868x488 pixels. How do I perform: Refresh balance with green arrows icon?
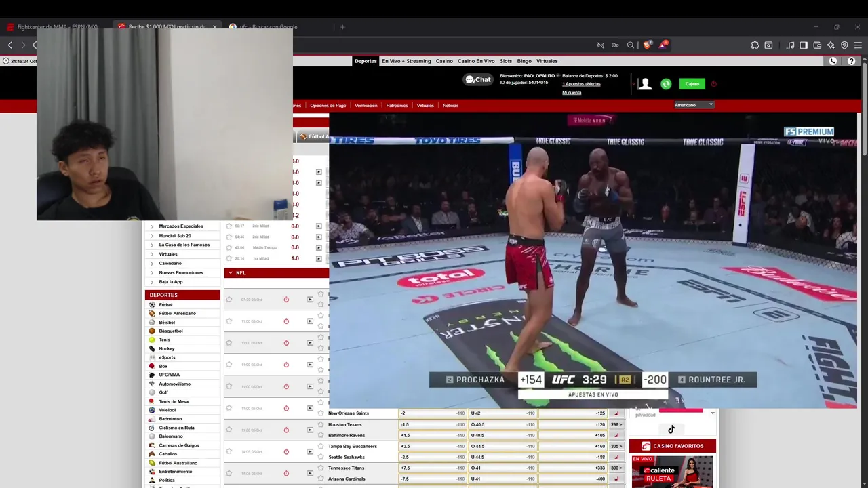[x=666, y=84]
